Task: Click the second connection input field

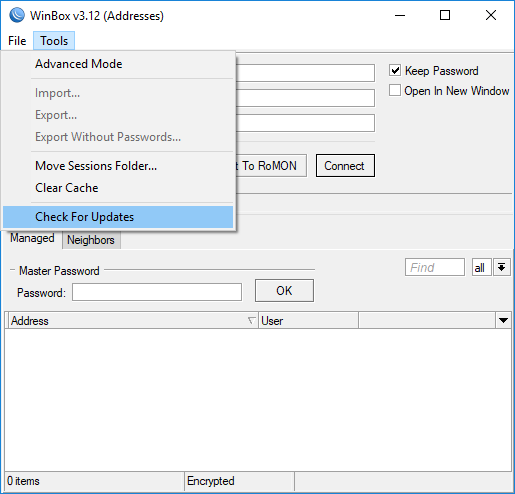Action: [305, 98]
